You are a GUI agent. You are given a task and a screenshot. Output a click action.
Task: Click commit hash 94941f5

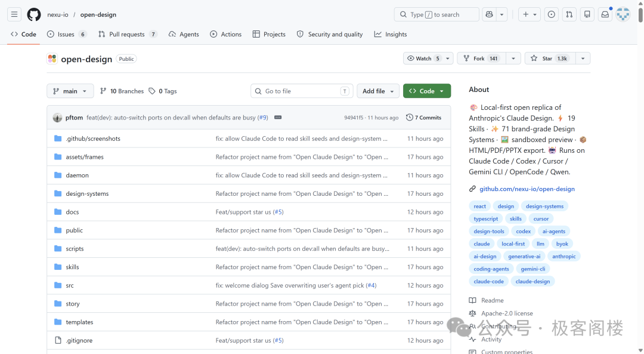(x=354, y=118)
